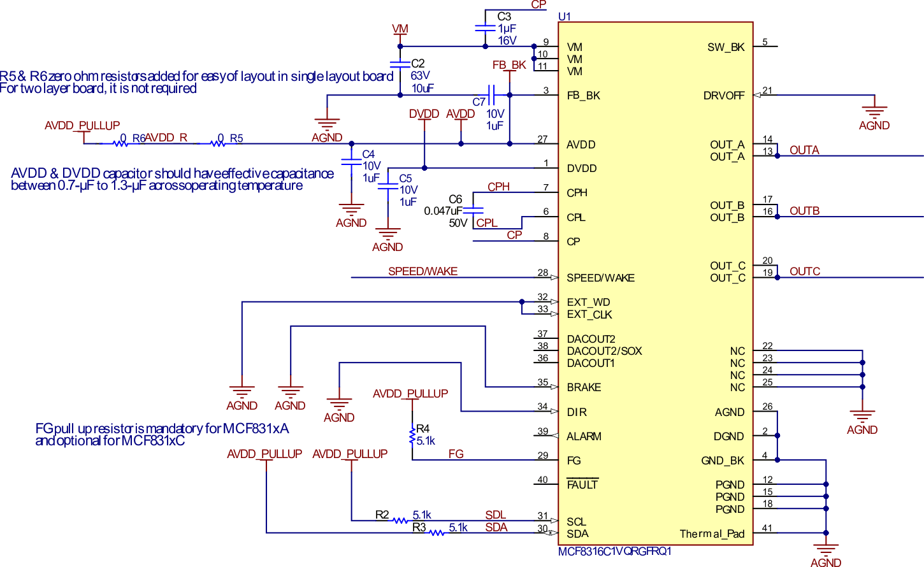Select the R6 zero-ohm resistor symbol
924x567 pixels.
click(120, 144)
